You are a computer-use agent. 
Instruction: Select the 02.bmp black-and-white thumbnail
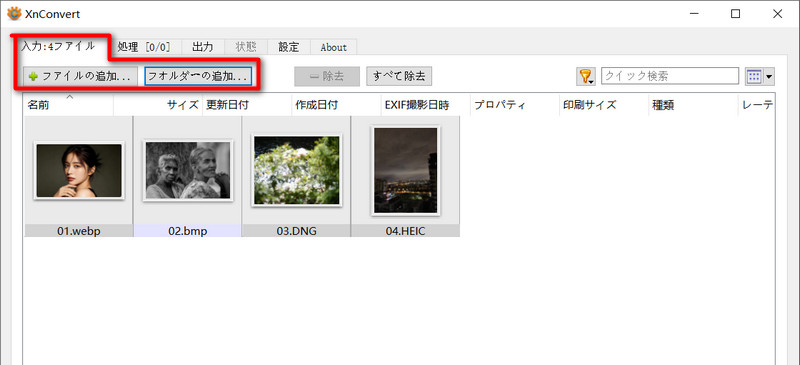(x=188, y=171)
